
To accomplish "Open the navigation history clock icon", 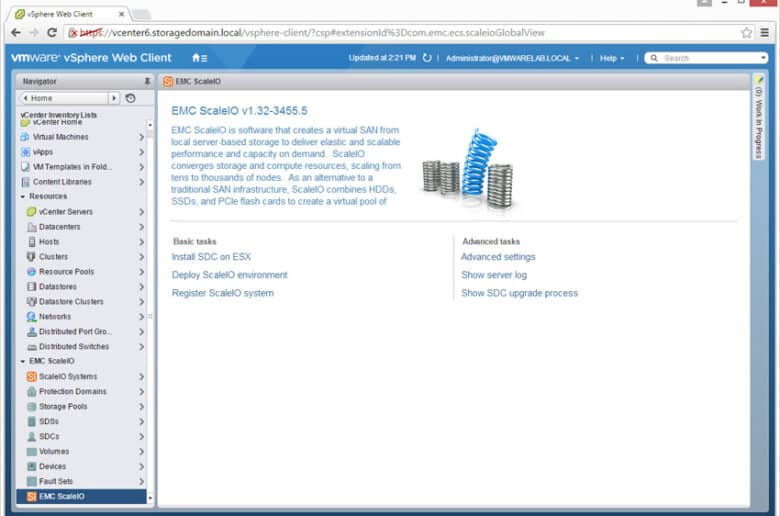I will point(130,98).
